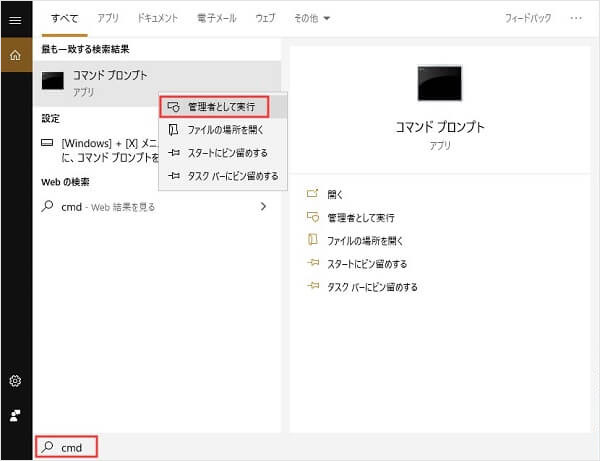
Task: Select the Home icon in the sidebar
Action: coord(16,55)
